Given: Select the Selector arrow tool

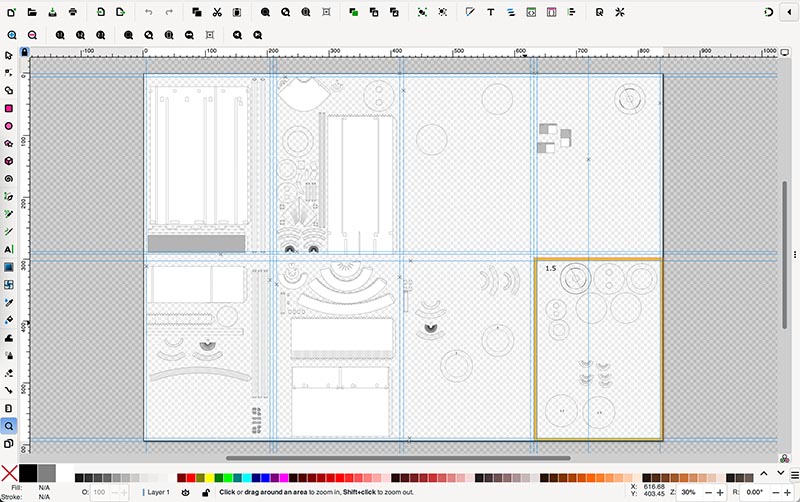Looking at the screenshot, I should 9,55.
